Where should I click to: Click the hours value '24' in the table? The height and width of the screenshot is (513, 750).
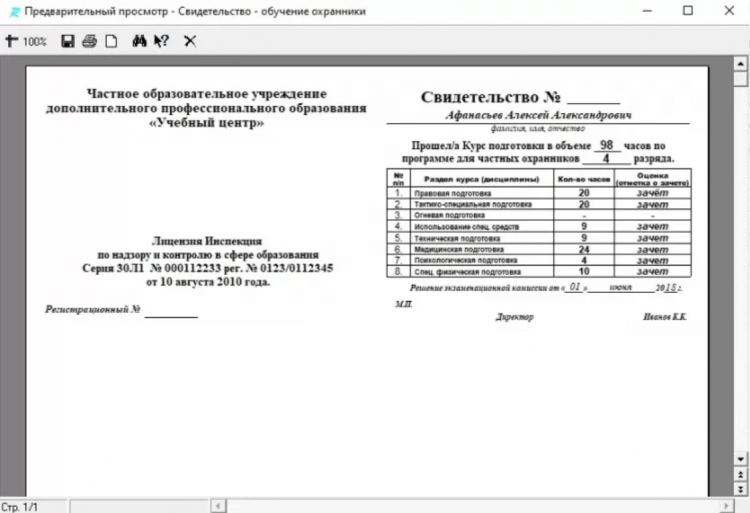(584, 250)
